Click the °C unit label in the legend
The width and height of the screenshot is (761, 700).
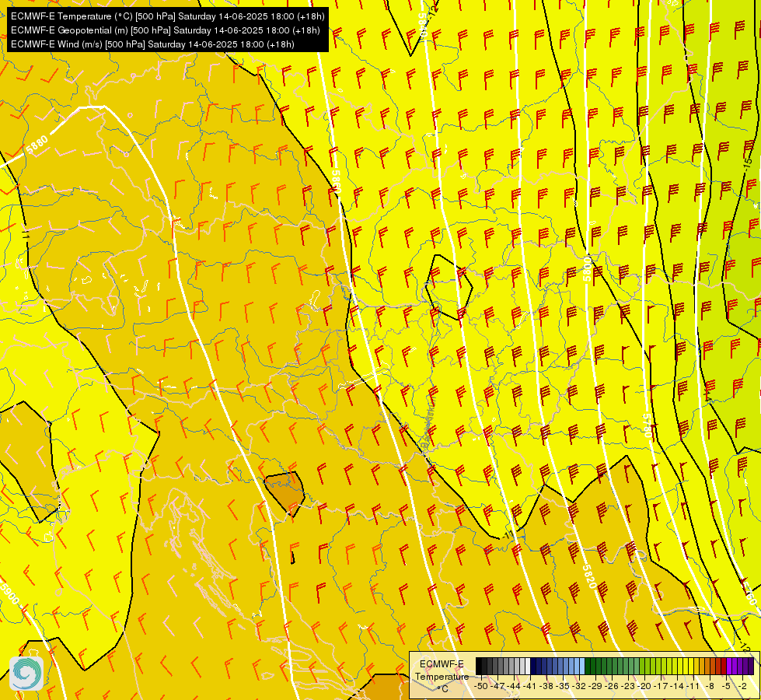click(x=442, y=689)
